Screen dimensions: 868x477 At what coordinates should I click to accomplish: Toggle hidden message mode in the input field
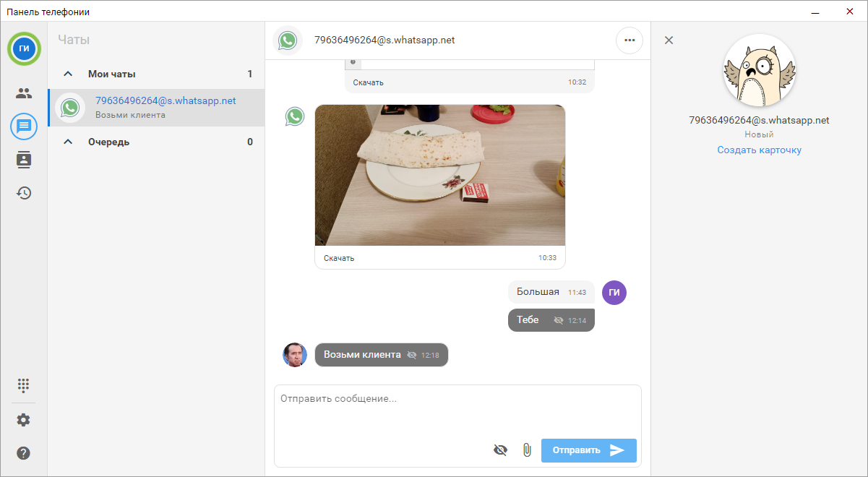pos(500,450)
